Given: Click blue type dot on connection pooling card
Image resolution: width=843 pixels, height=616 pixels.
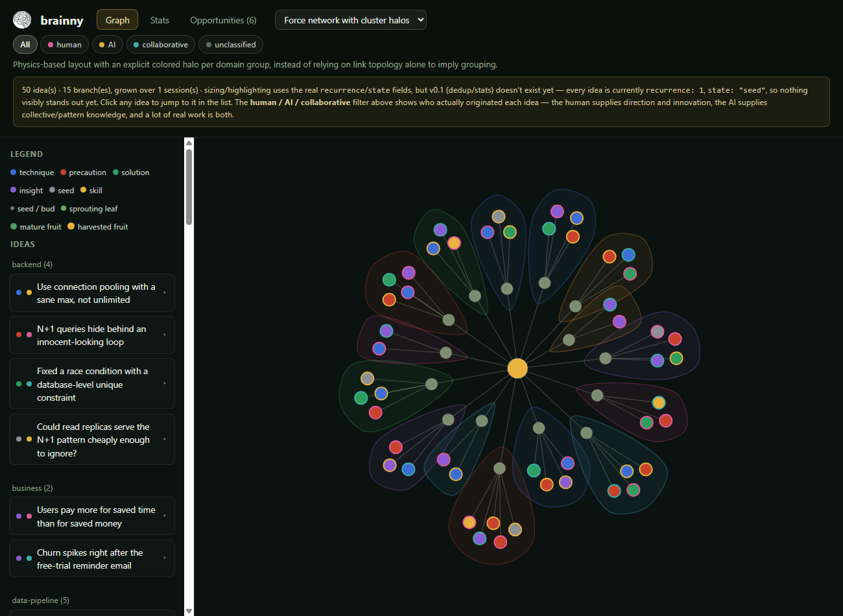Looking at the screenshot, I should tap(19, 292).
